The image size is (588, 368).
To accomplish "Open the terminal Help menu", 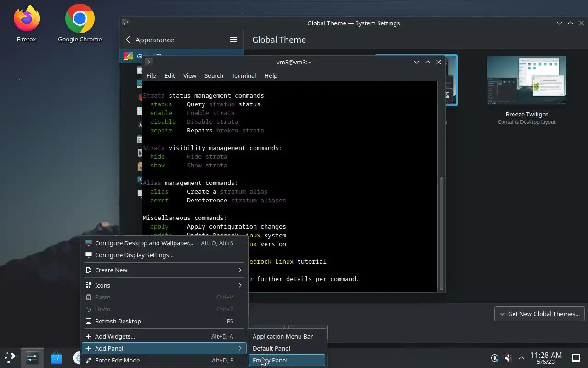I will pos(271,75).
